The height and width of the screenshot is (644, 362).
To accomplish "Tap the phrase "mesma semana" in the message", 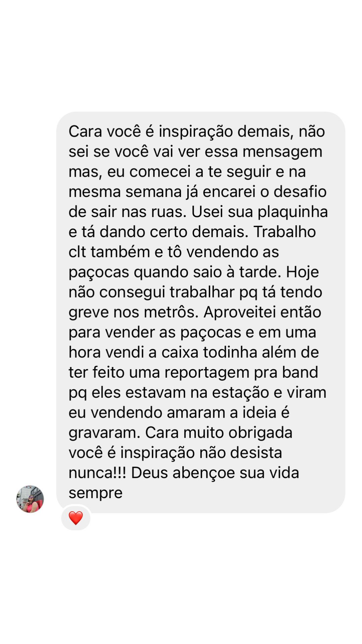I will (124, 192).
